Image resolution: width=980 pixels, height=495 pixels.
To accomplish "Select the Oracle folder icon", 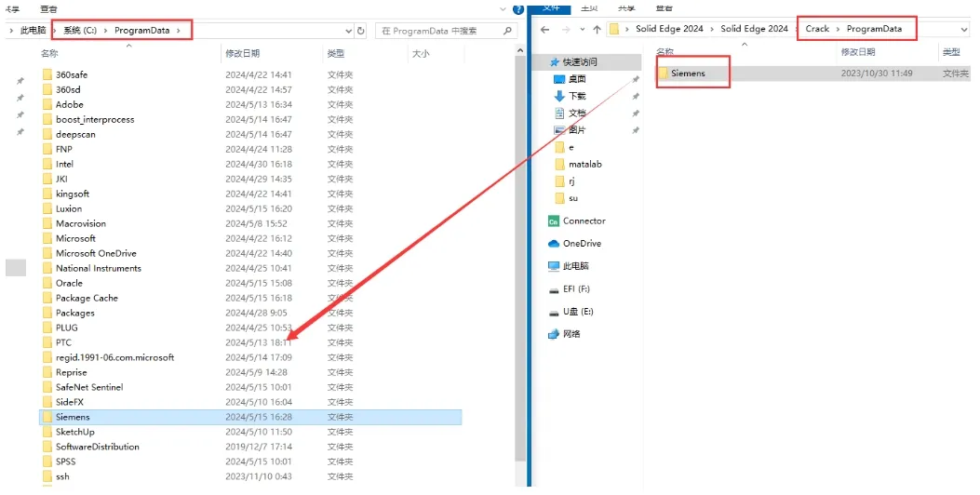I will pos(47,283).
